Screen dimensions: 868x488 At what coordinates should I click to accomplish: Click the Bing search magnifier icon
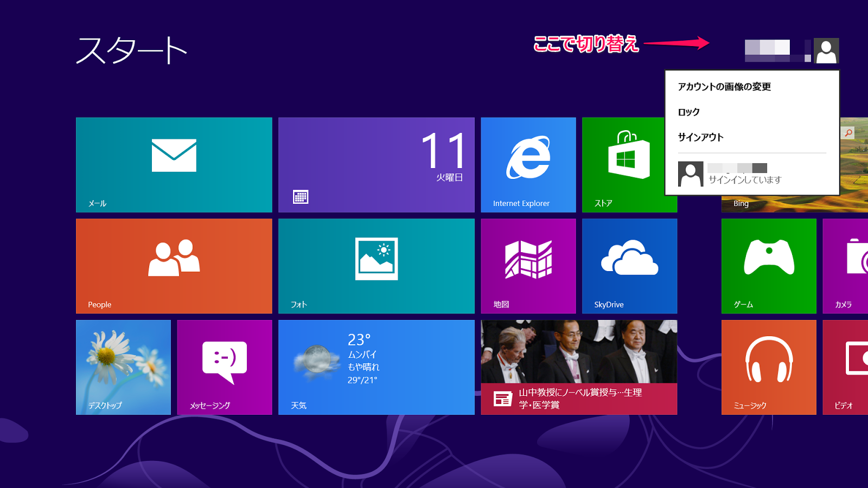click(848, 133)
